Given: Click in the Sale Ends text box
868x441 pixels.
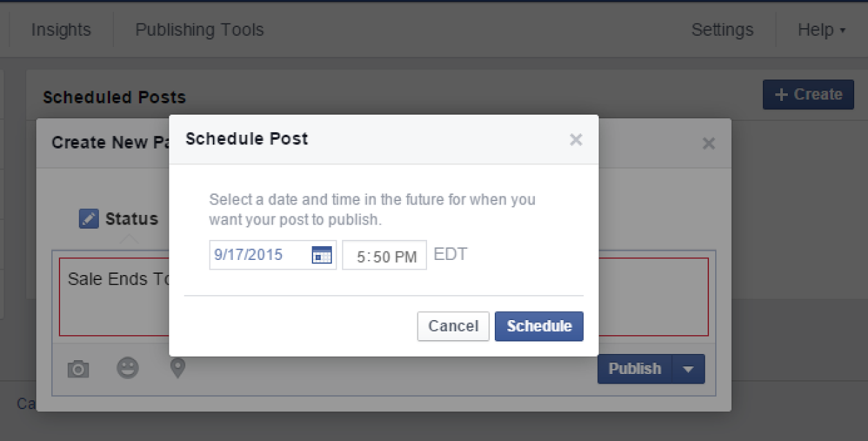Looking at the screenshot, I should 384,297.
